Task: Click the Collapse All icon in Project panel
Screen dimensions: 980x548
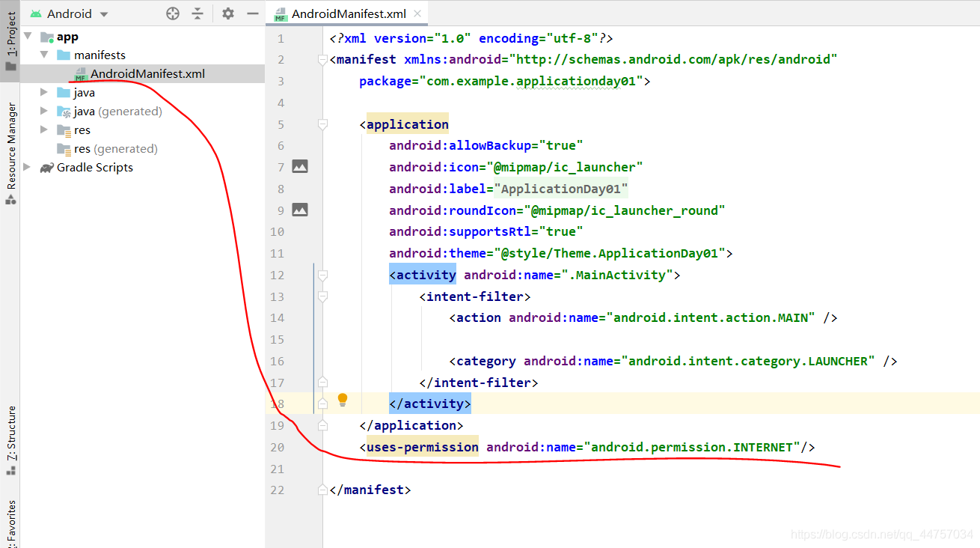Action: pos(198,13)
